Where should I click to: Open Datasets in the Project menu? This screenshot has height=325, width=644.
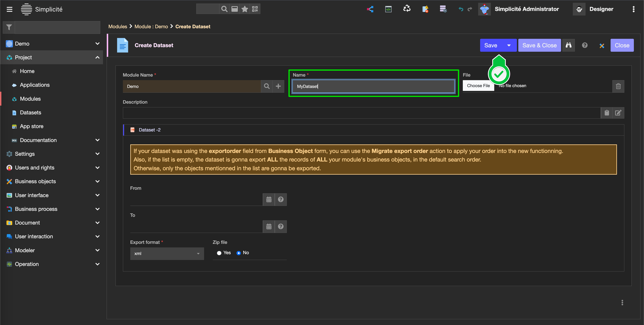(30, 113)
